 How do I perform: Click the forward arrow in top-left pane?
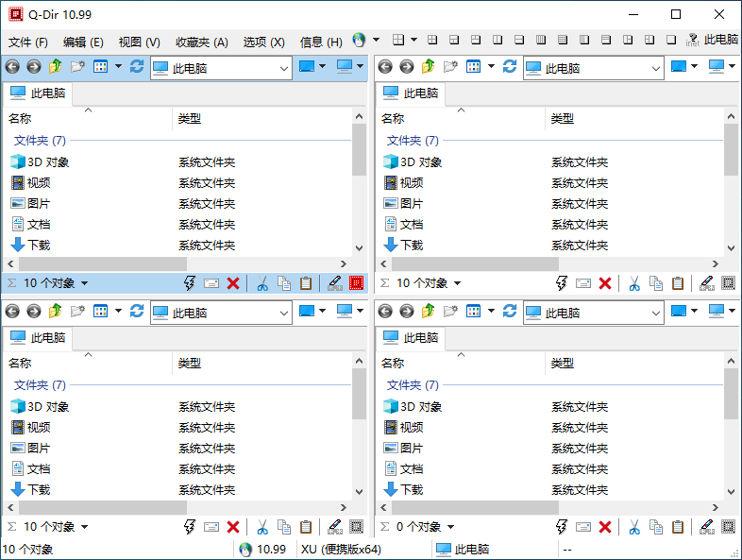point(34,67)
